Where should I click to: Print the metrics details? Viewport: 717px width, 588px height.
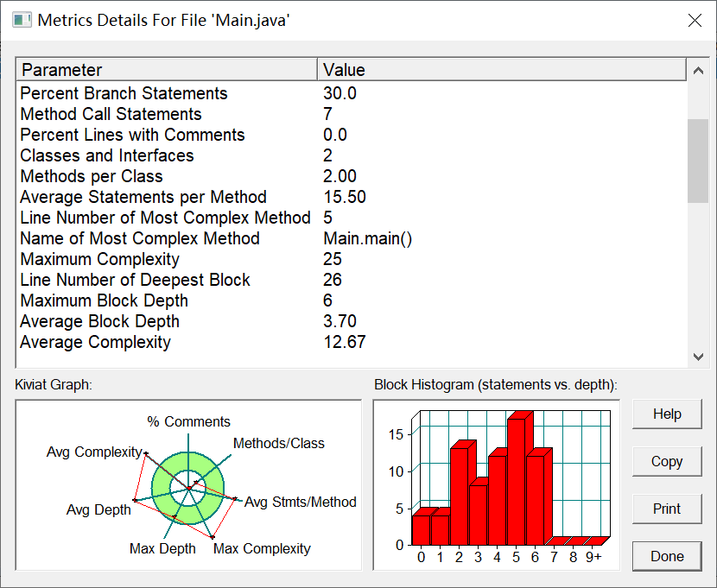pos(667,509)
